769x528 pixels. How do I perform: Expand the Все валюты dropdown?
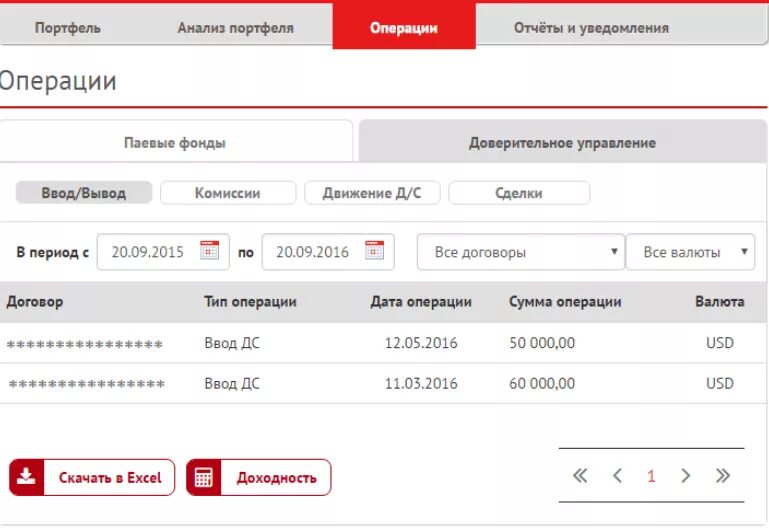tap(691, 251)
